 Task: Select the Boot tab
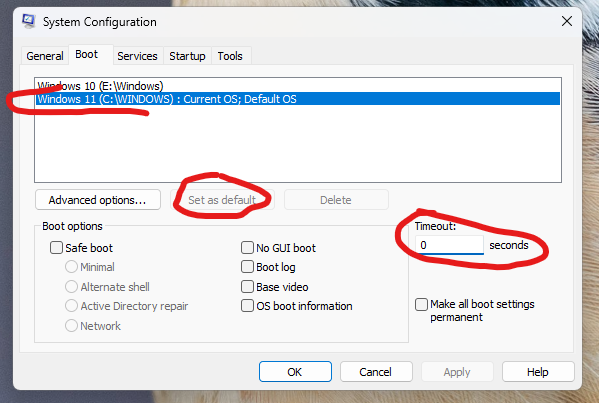tap(87, 55)
